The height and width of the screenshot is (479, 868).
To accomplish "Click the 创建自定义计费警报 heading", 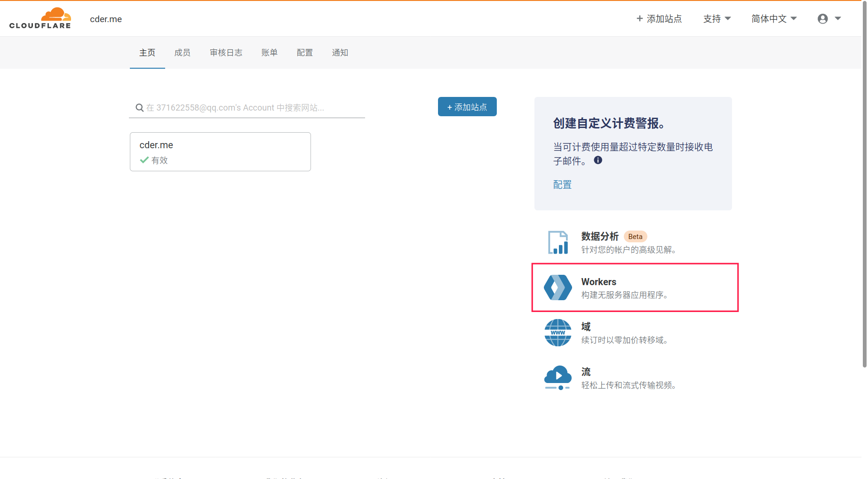I will click(x=609, y=123).
